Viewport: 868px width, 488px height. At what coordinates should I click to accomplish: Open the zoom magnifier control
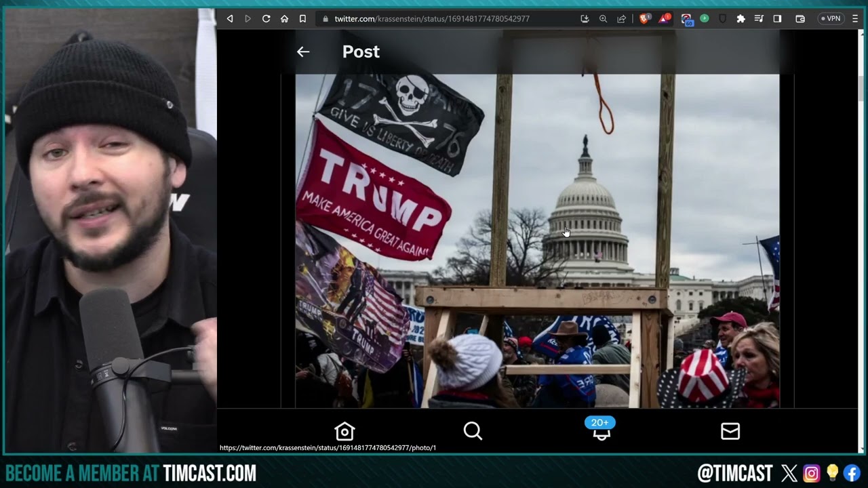click(603, 19)
